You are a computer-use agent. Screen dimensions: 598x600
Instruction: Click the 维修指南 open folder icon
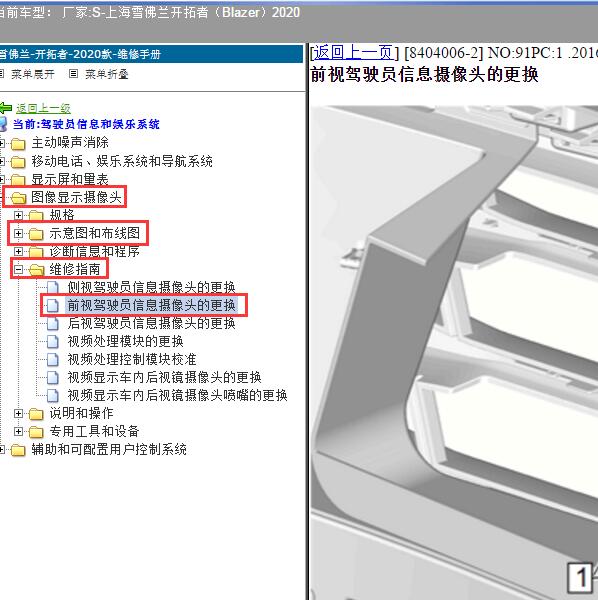36,270
